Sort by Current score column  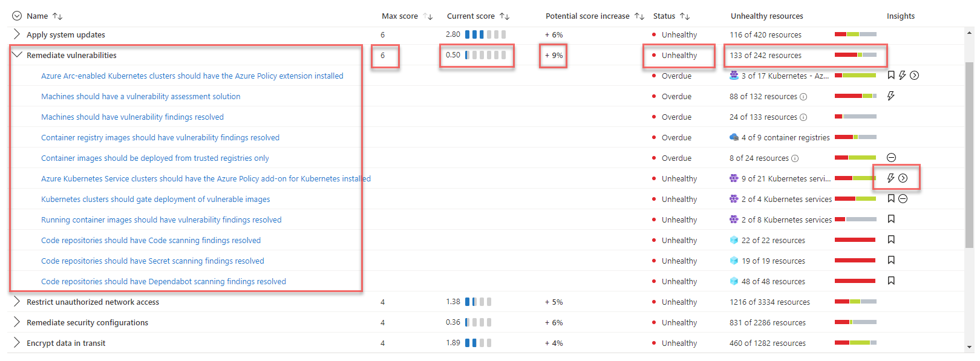click(505, 16)
